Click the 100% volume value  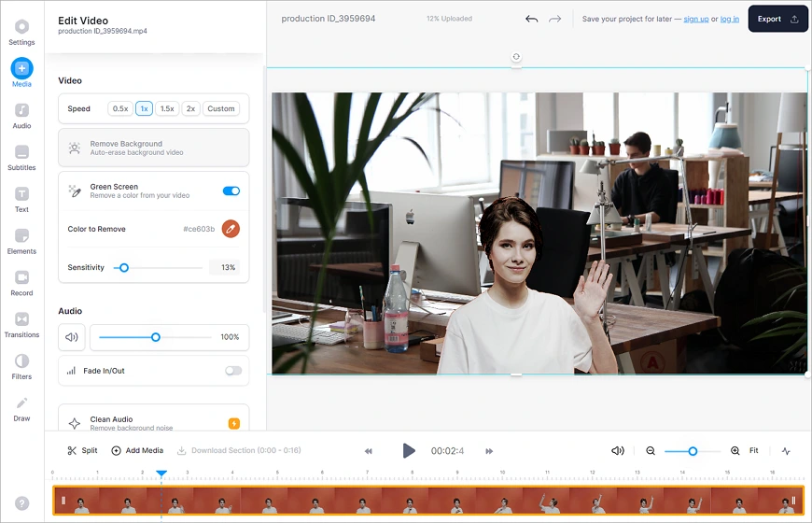pos(230,337)
